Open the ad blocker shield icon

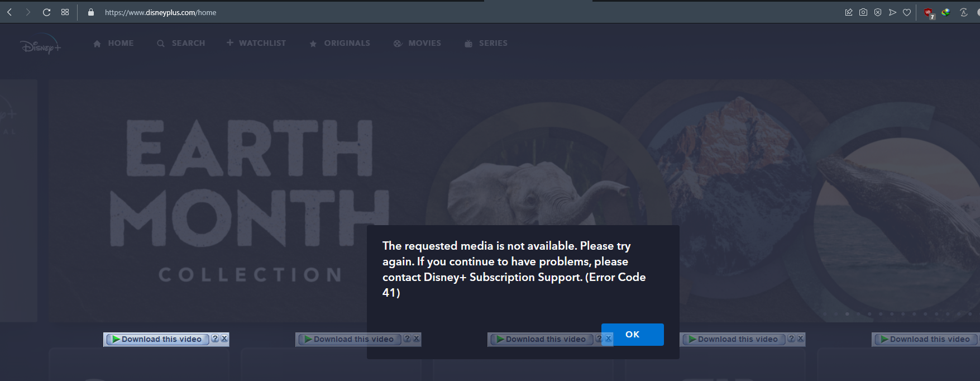pyautogui.click(x=878, y=12)
